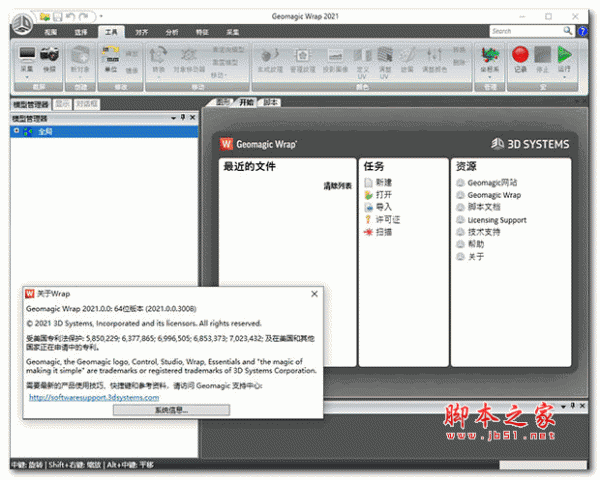Click the Object Mover icon
Screen dimensions: 600x480
point(189,55)
